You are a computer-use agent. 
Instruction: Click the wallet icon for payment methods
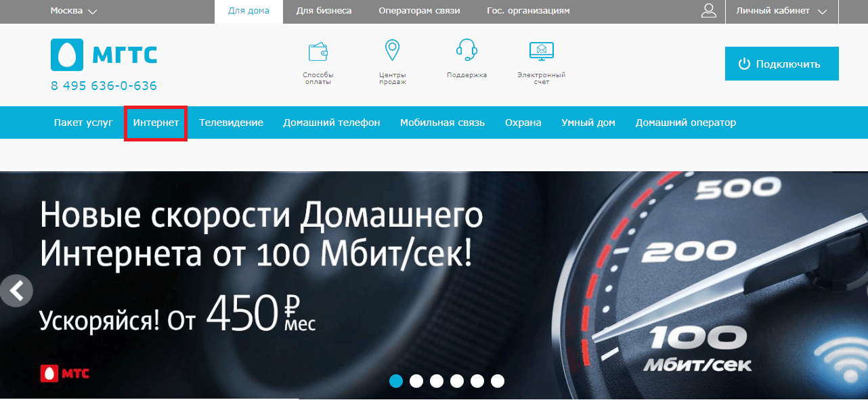pos(318,51)
